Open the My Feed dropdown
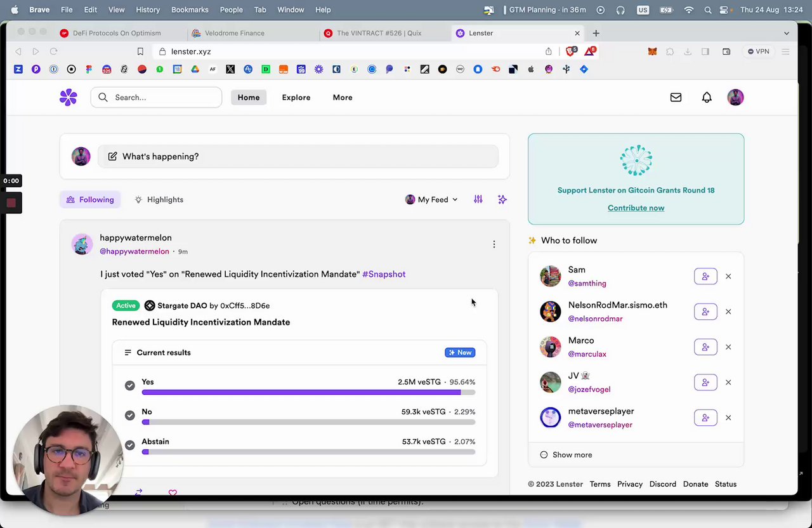Screen dimensions: 812x528 (x=431, y=199)
